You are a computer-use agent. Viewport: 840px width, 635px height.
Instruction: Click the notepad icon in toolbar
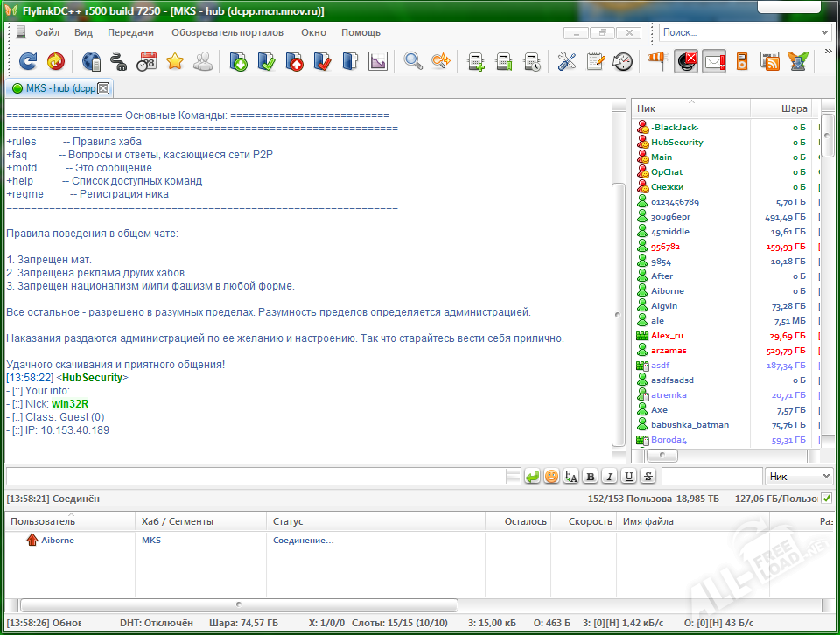click(x=595, y=61)
